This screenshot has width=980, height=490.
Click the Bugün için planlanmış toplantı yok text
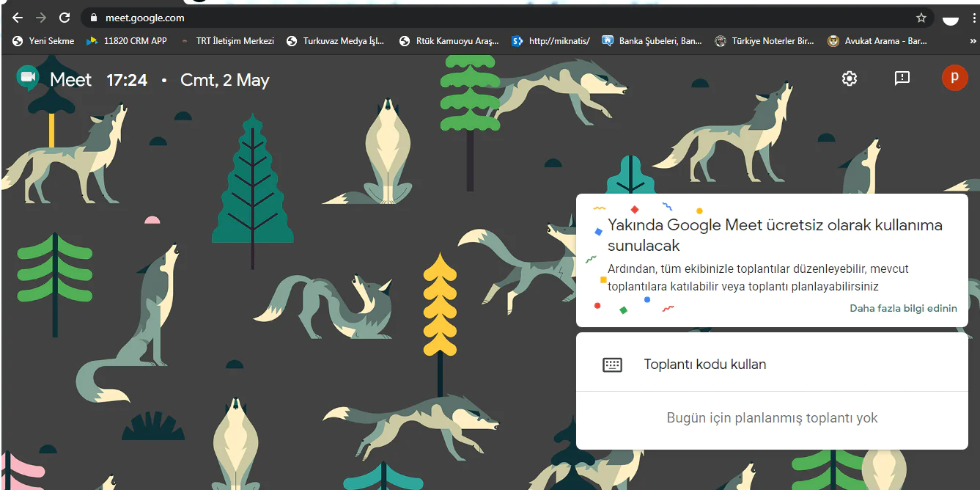click(772, 418)
